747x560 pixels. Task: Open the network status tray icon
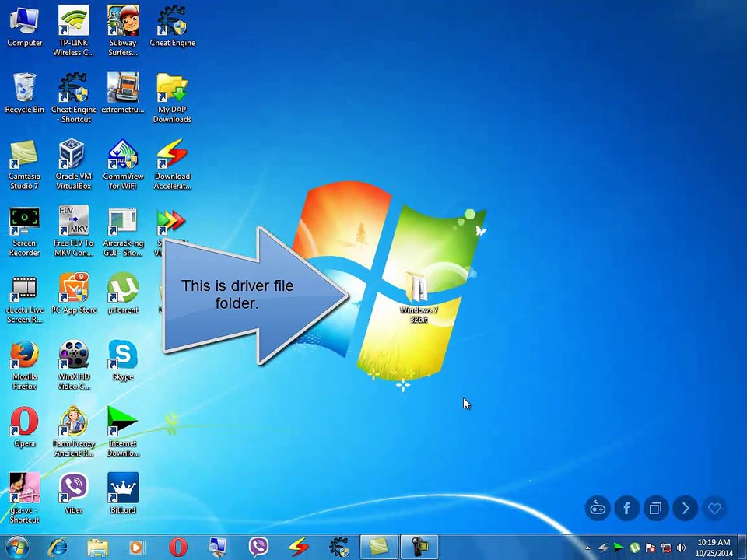tap(666, 548)
